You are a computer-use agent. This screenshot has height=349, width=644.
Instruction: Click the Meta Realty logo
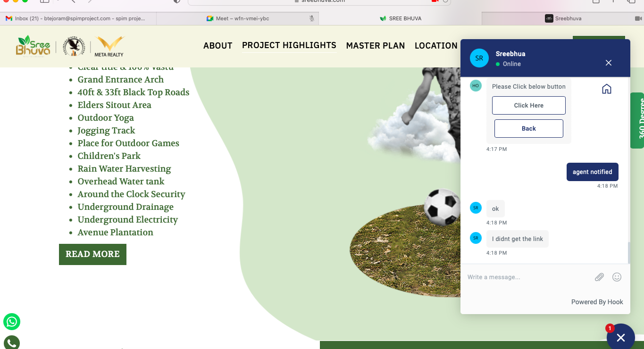(109, 46)
